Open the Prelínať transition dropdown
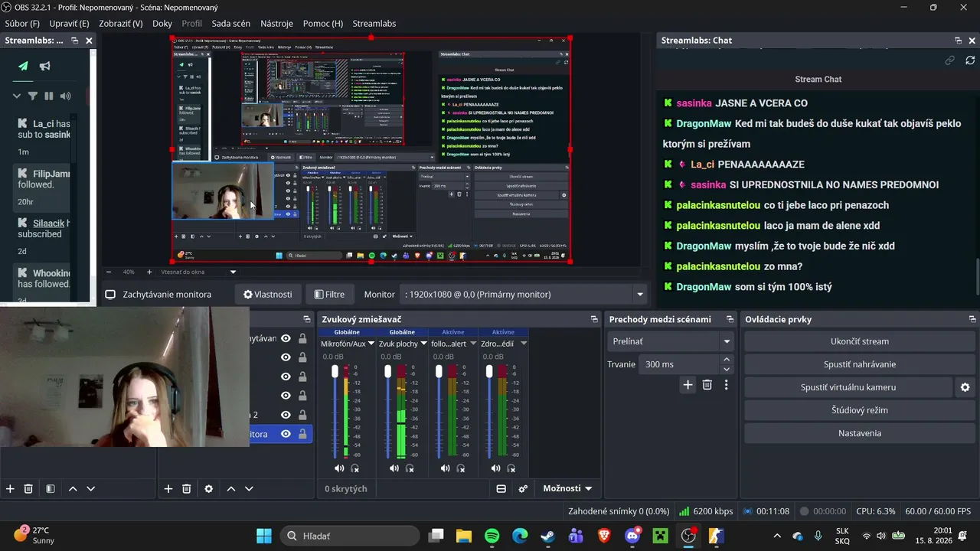The height and width of the screenshot is (551, 980). [671, 341]
